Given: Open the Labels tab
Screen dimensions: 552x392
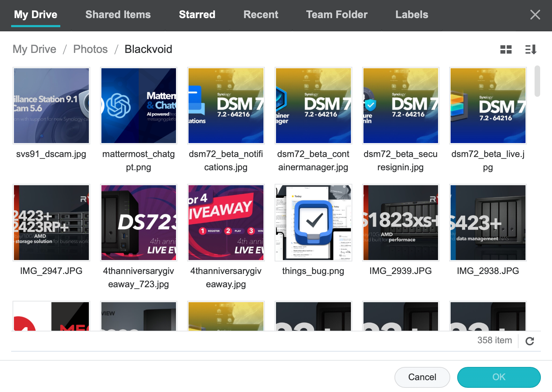Looking at the screenshot, I should tap(412, 15).
